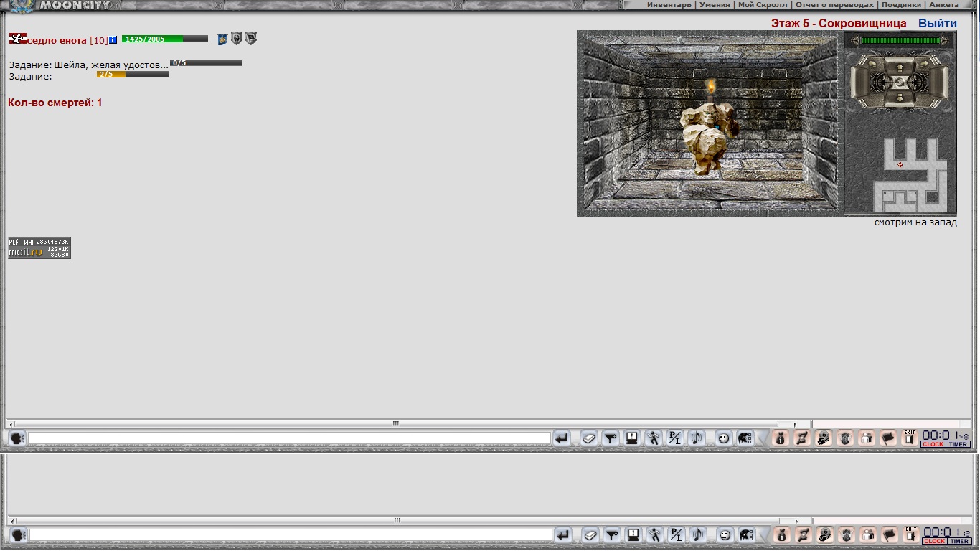Click the horned beast head icon in the upper toolbar
The width and height of the screenshot is (980, 551).
[845, 438]
